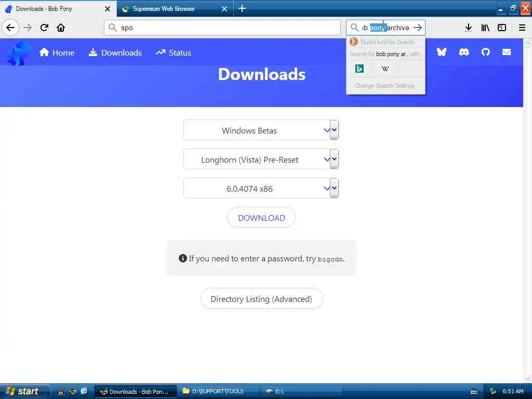Close the Supermium Web Browser tab
The image size is (532, 399).
(x=224, y=9)
